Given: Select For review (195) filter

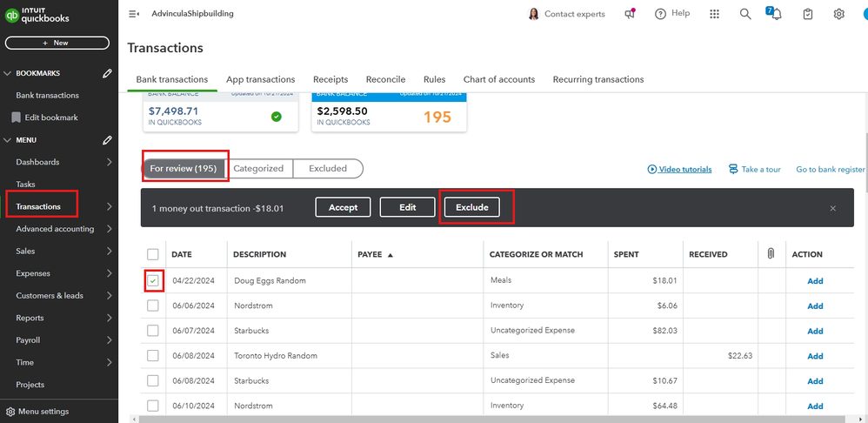Looking at the screenshot, I should coord(184,168).
